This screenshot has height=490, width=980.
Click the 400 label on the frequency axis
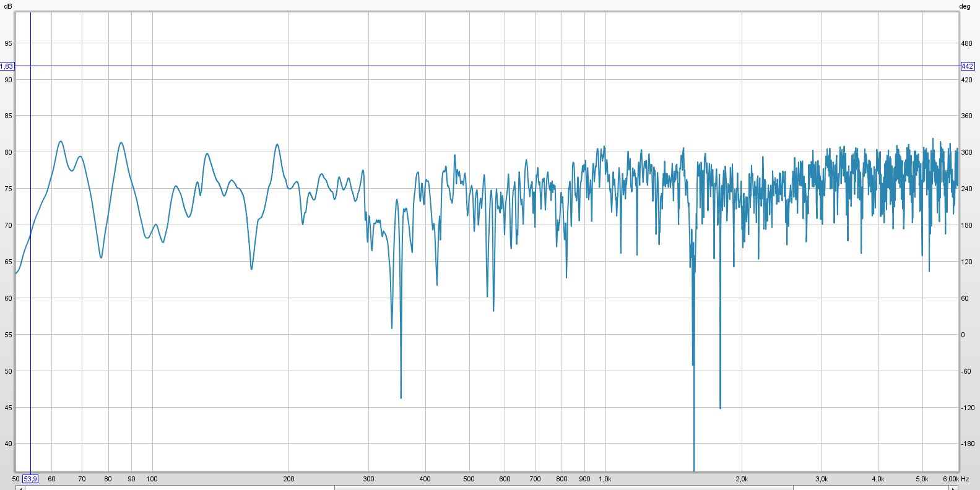tap(425, 479)
